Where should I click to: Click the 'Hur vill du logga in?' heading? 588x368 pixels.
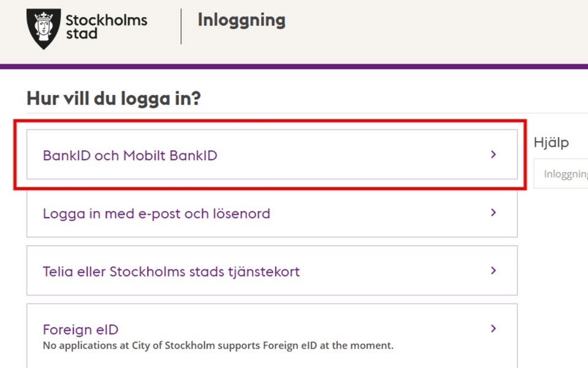tap(114, 98)
